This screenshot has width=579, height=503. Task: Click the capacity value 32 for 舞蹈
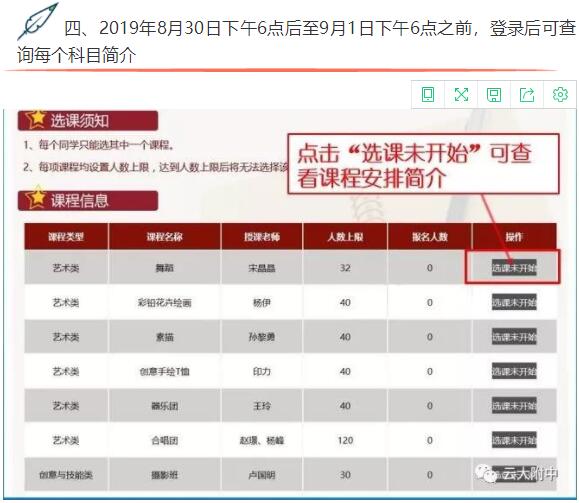345,268
